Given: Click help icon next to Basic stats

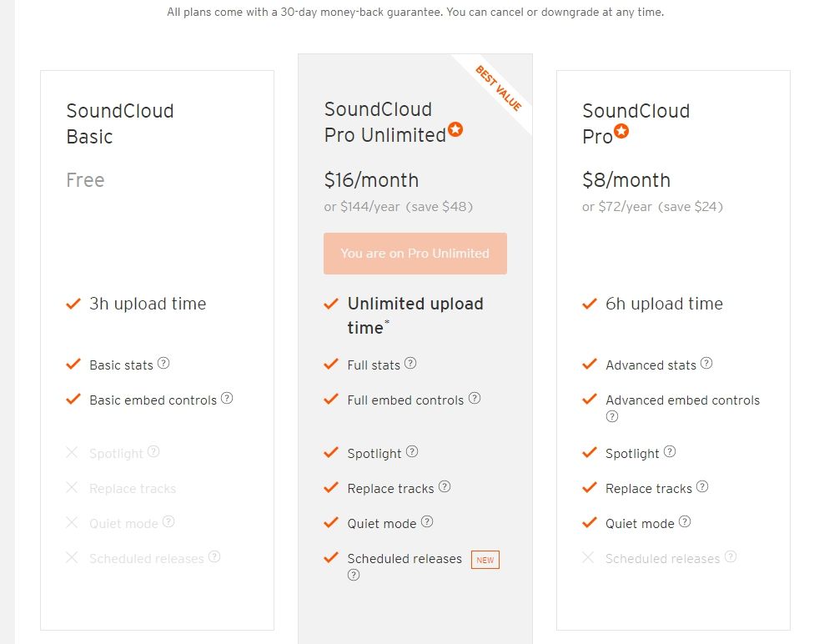Looking at the screenshot, I should (163, 363).
